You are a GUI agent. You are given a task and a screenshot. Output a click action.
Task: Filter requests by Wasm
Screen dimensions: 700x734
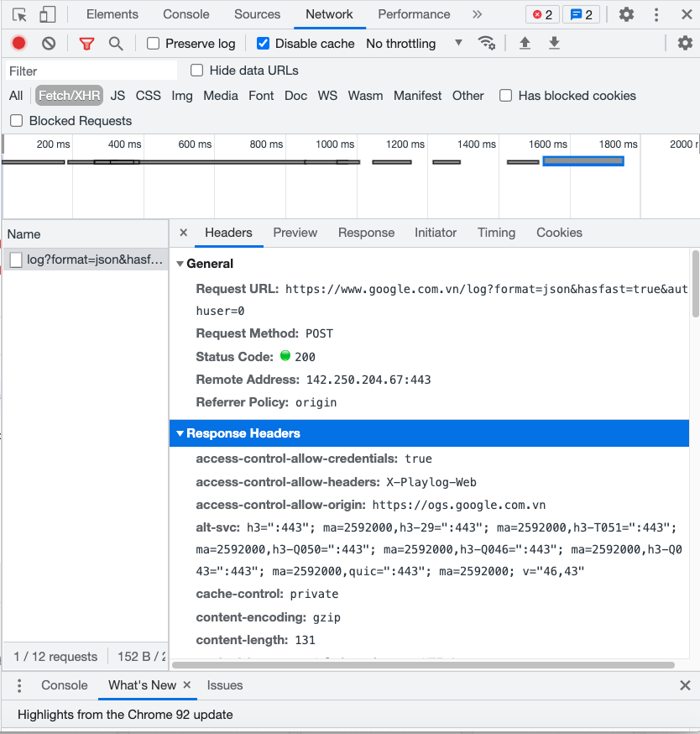[365, 96]
